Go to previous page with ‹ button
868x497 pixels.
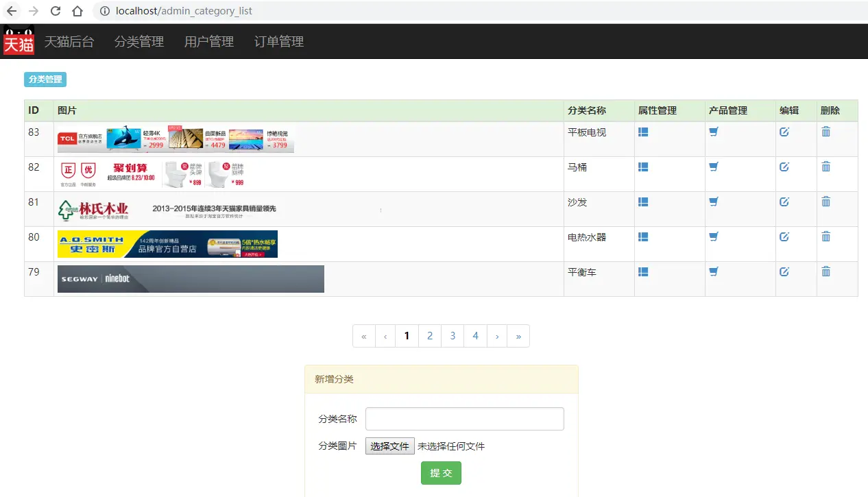tap(385, 336)
